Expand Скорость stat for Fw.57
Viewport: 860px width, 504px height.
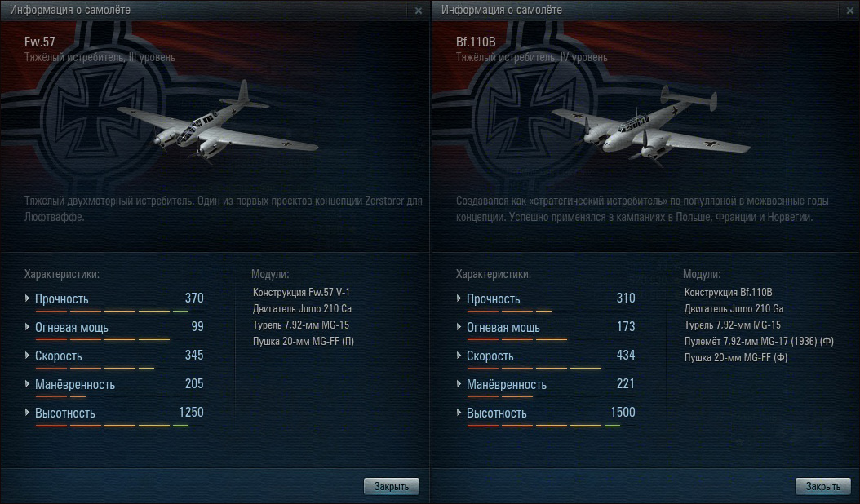27,356
